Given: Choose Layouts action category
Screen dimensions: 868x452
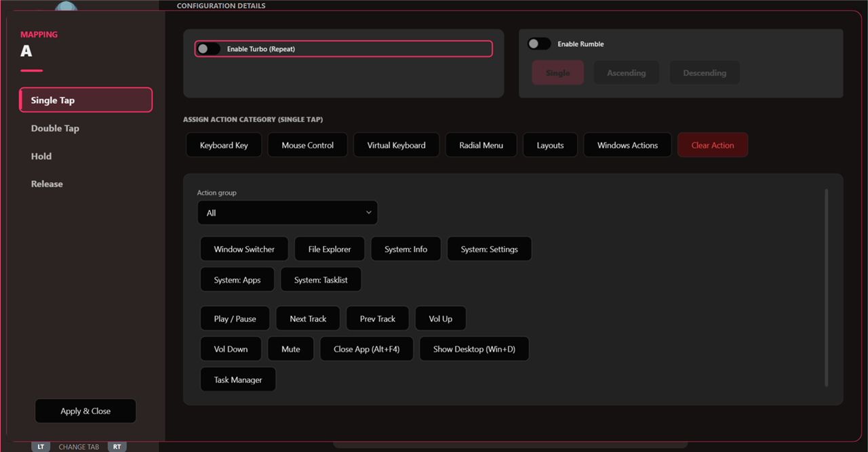Looking at the screenshot, I should [550, 145].
